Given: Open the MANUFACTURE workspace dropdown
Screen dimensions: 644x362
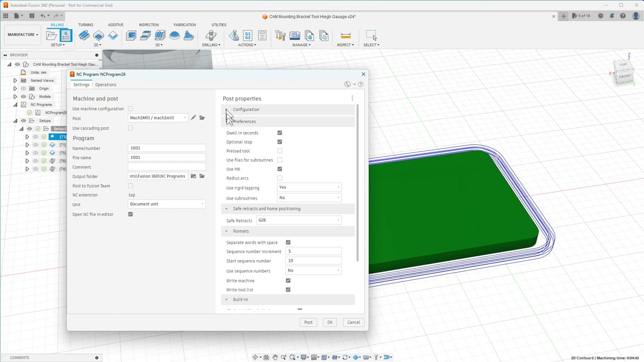Looking at the screenshot, I should tap(23, 35).
